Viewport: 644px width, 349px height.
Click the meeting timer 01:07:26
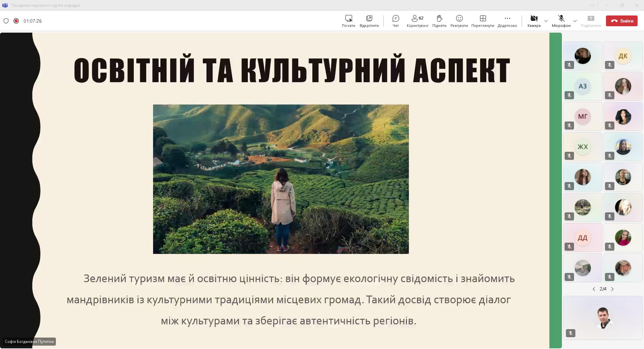(33, 21)
